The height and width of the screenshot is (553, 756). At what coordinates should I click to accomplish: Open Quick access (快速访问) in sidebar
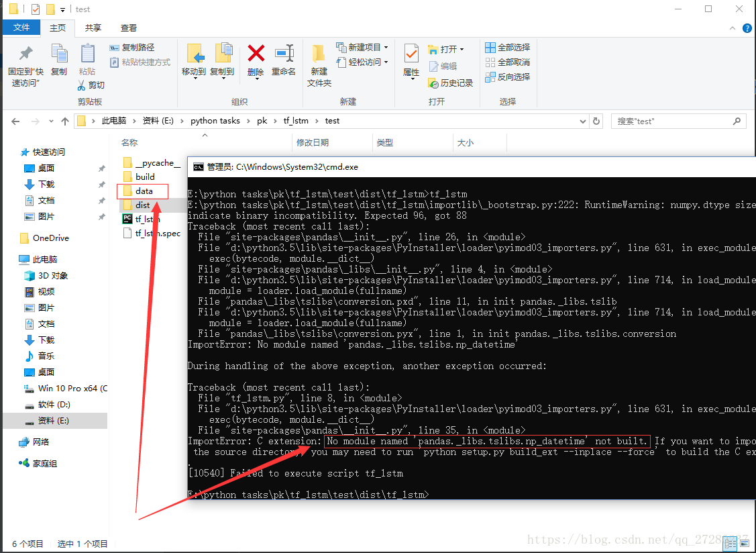pyautogui.click(x=43, y=152)
